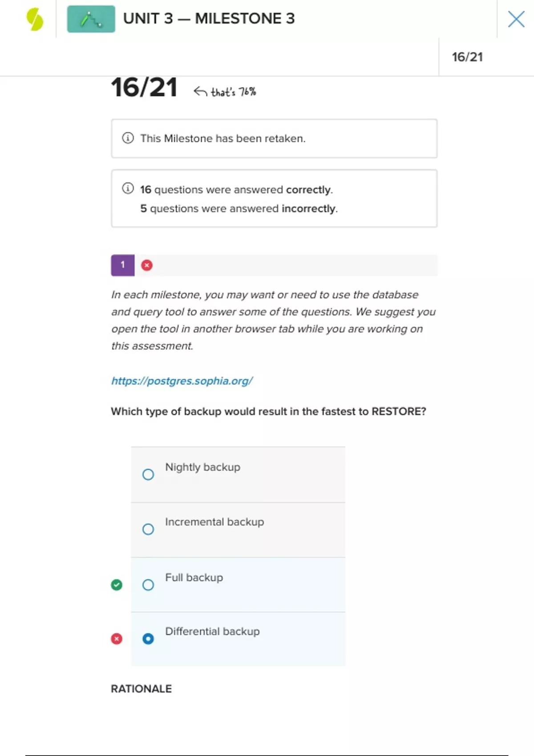534x756 pixels.
Task: Click the teal milestone badge icon
Action: pyautogui.click(x=91, y=19)
